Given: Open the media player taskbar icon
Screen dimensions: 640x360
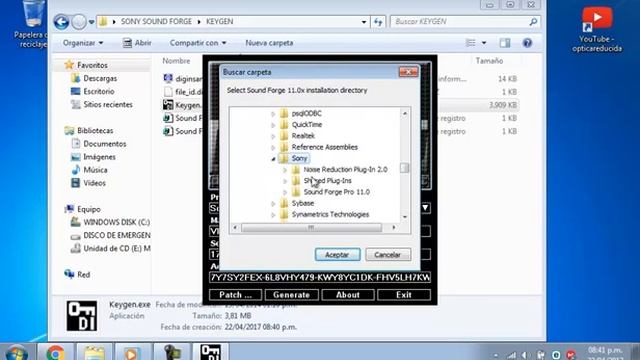Looking at the screenshot, I should pos(132,353).
